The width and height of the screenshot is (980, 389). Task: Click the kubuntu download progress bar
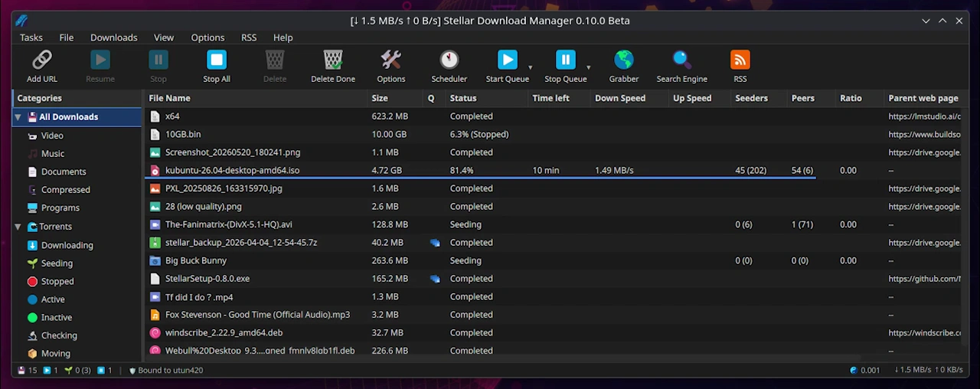click(x=480, y=178)
